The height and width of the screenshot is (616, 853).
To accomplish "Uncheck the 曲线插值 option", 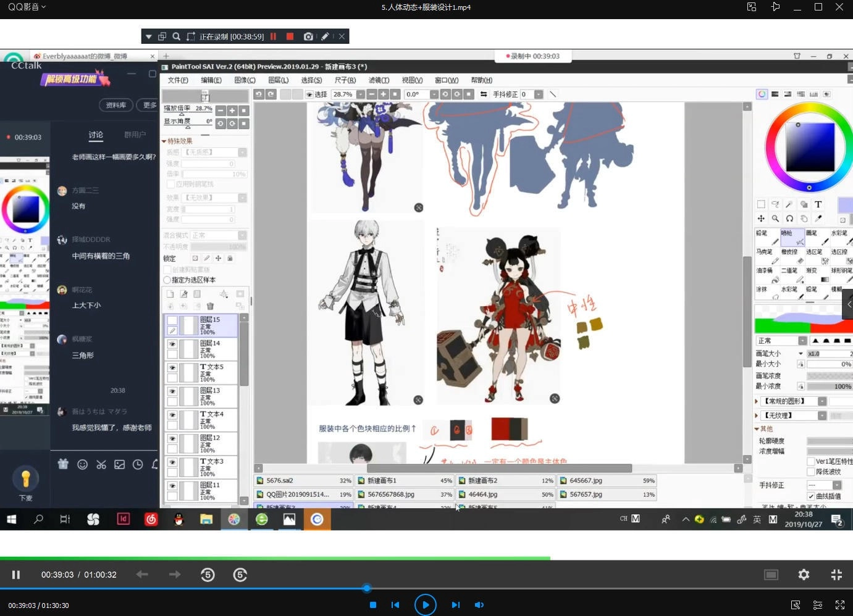I will [x=811, y=496].
